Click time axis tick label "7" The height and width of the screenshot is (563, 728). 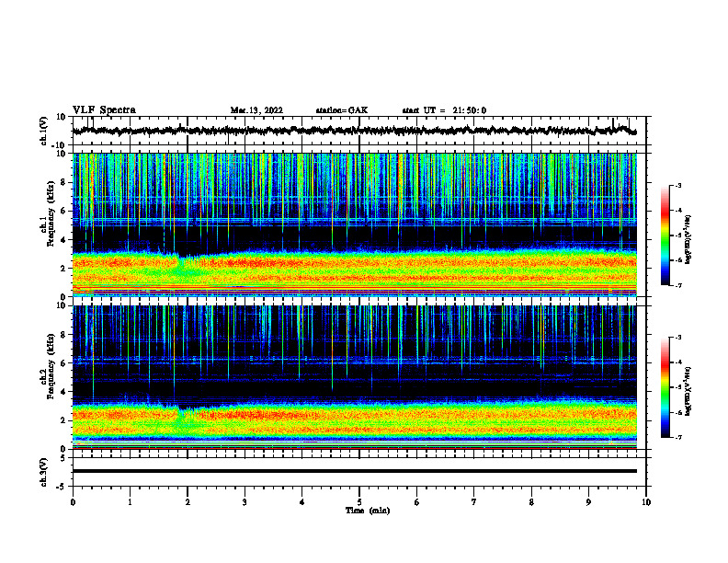(x=474, y=502)
